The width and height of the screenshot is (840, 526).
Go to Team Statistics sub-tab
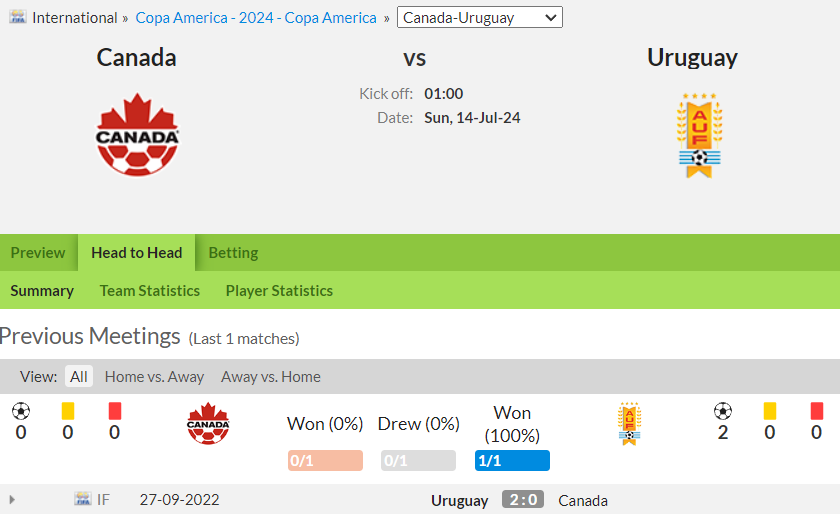[149, 291]
